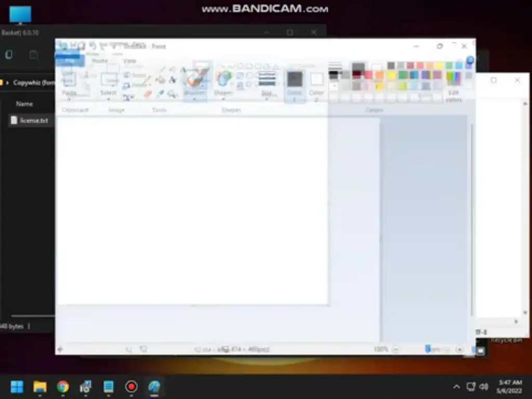
Task: Click the zoom in plus button
Action: 459,350
